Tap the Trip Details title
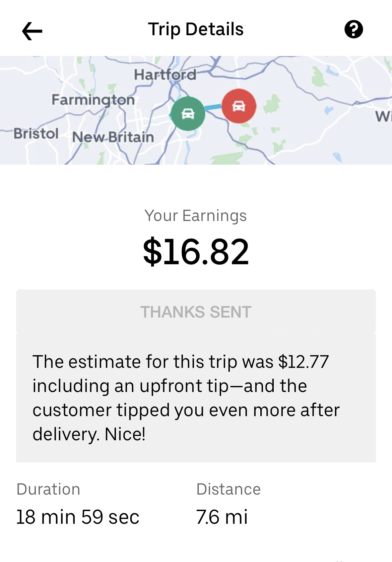The width and height of the screenshot is (392, 562). point(196,29)
